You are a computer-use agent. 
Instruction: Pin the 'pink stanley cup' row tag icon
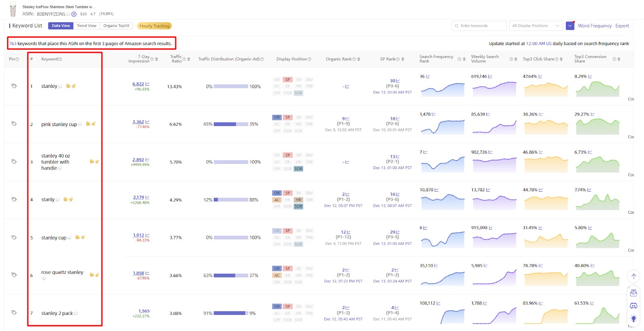click(x=14, y=124)
